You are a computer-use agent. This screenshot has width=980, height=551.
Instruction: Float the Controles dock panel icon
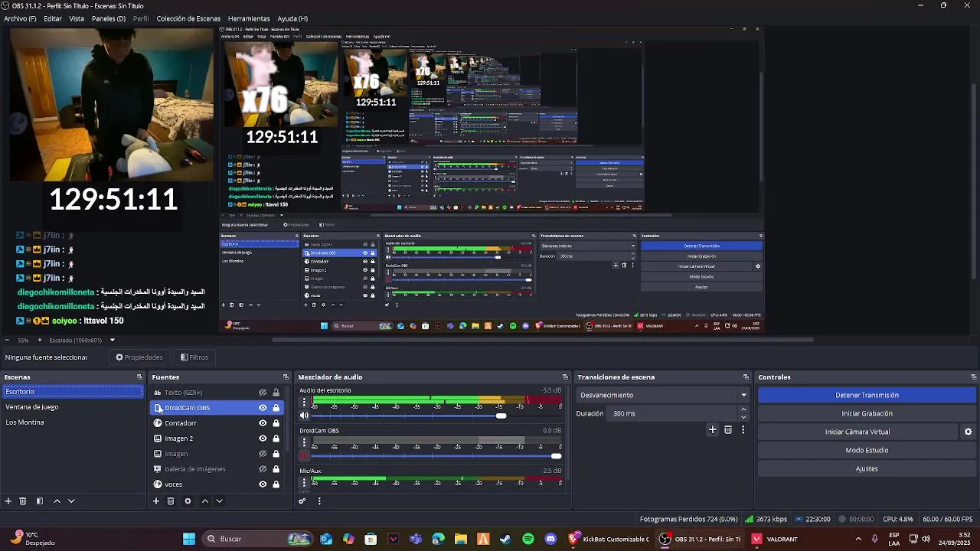coord(973,377)
